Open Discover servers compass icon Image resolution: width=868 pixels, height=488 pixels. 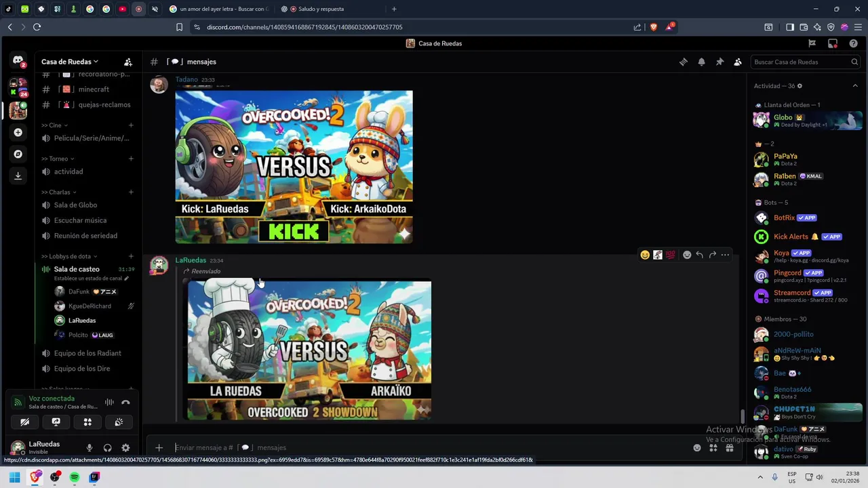[x=18, y=154]
